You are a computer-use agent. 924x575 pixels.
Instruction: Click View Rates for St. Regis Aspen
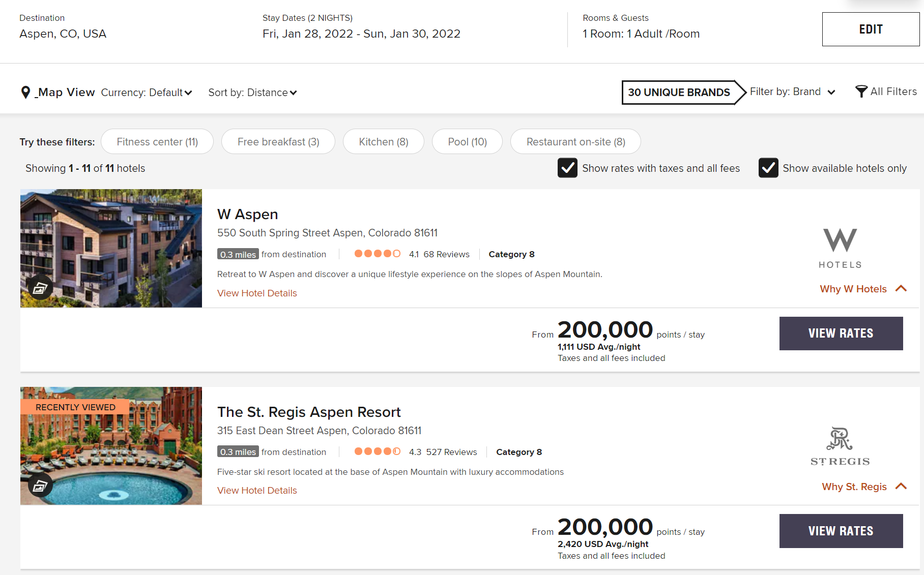[841, 531]
